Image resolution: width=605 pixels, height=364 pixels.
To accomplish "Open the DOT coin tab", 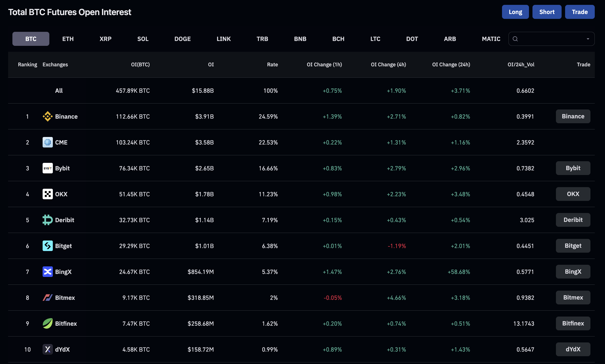I will [412, 39].
